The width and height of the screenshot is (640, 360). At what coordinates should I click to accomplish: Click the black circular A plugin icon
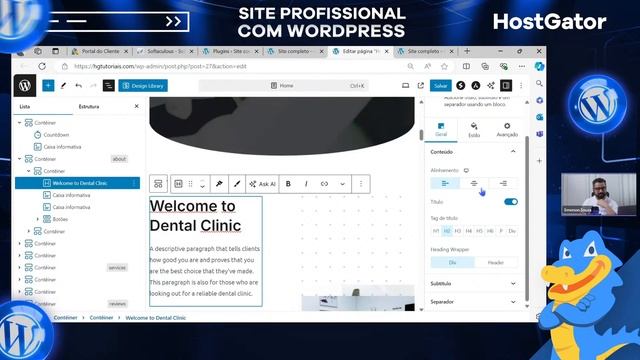[476, 86]
